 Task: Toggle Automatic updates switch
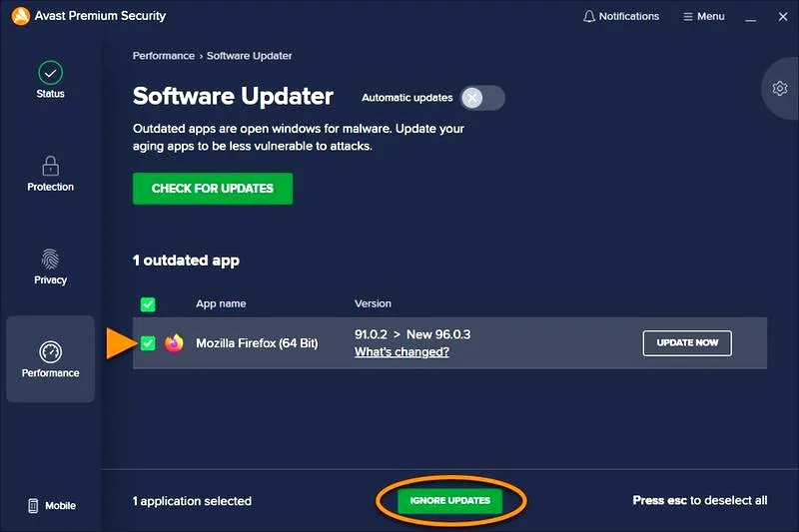(x=482, y=98)
